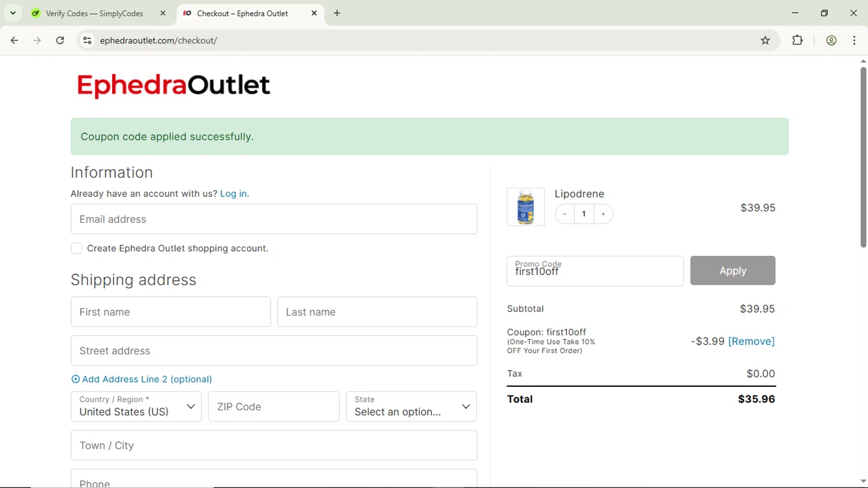Viewport: 868px width, 488px height.
Task: Click the First name field
Action: tap(171, 312)
